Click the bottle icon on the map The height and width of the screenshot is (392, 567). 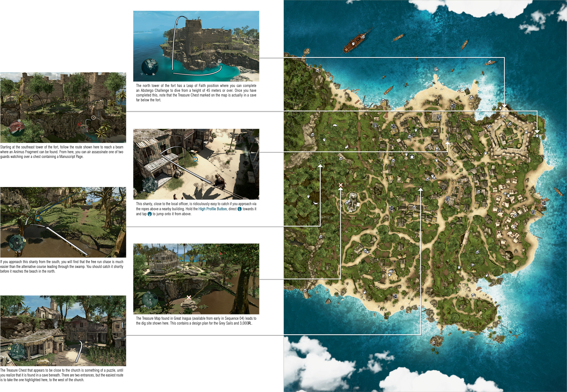click(412, 157)
